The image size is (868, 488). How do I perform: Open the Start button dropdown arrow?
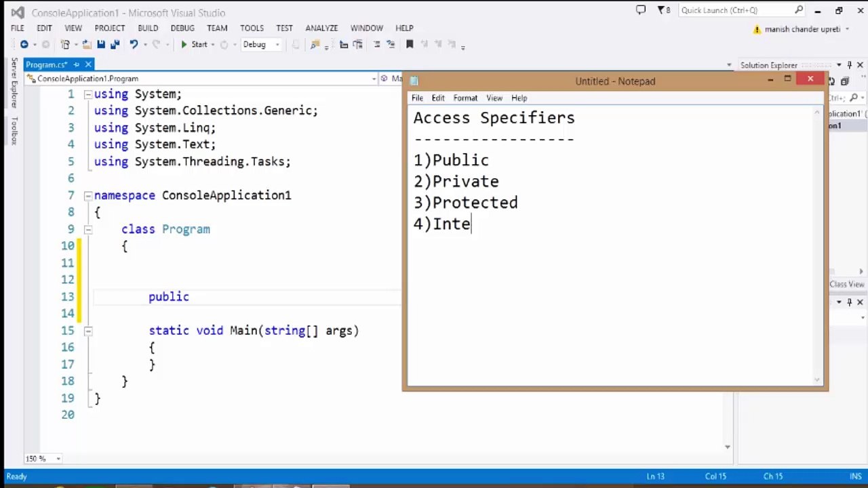(212, 45)
